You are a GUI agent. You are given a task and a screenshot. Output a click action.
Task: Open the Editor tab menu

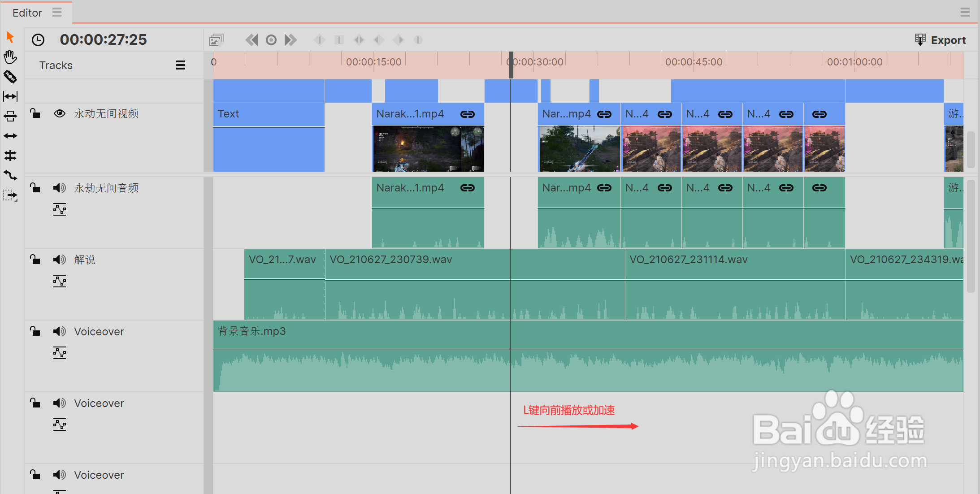point(57,13)
